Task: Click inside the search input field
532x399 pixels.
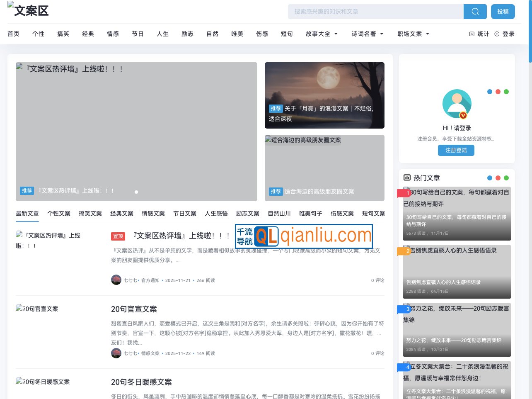Action: (373, 11)
